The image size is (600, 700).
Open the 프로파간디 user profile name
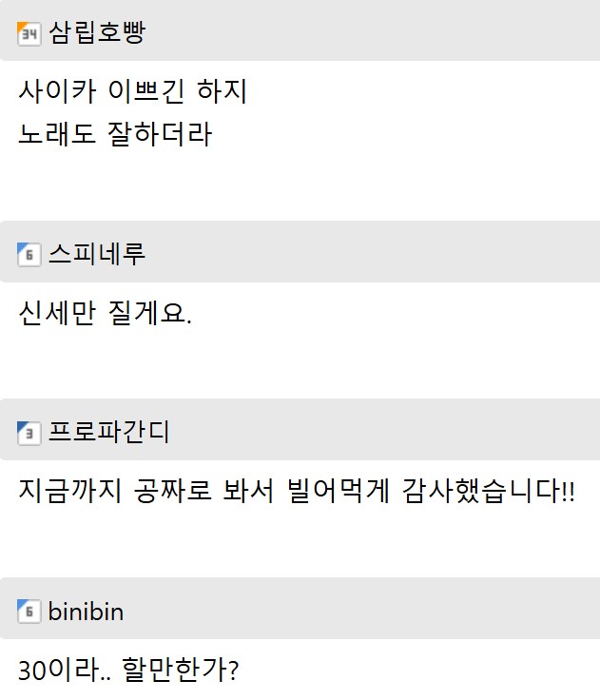pos(109,432)
